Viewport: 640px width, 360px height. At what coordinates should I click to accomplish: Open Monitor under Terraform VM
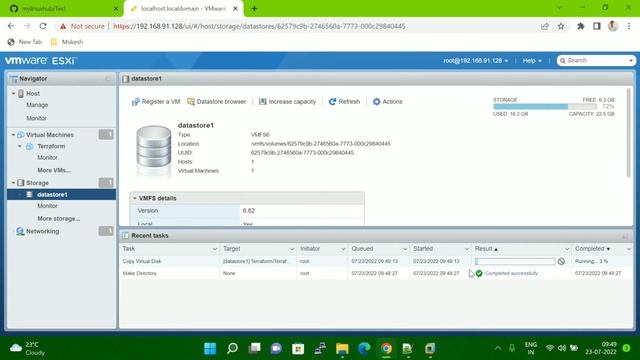point(47,158)
